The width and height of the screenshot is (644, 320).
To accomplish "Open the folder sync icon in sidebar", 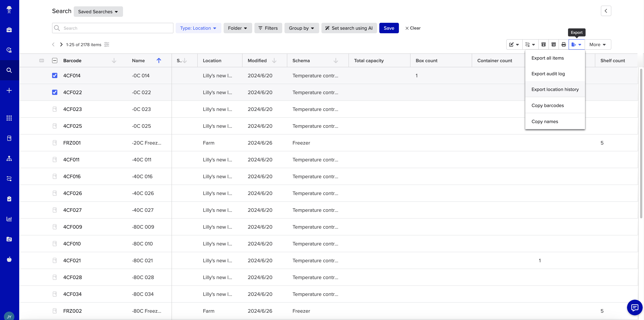I will pyautogui.click(x=9, y=239).
